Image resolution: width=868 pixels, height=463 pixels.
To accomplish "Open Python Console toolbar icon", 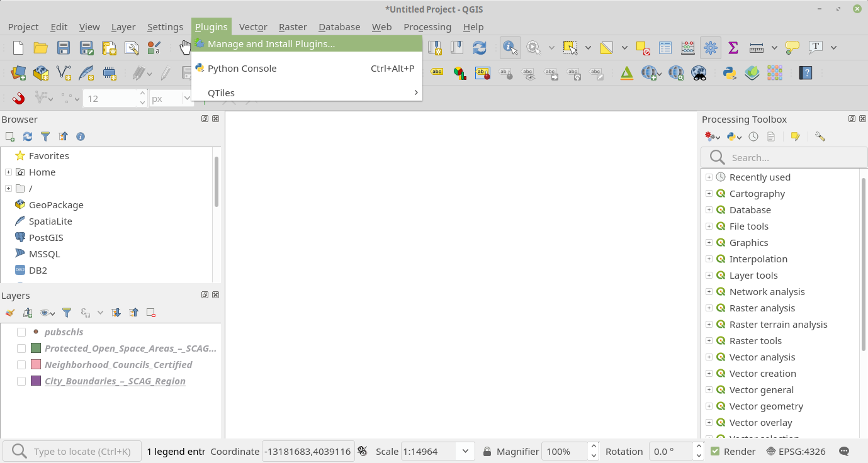I will pos(730,73).
